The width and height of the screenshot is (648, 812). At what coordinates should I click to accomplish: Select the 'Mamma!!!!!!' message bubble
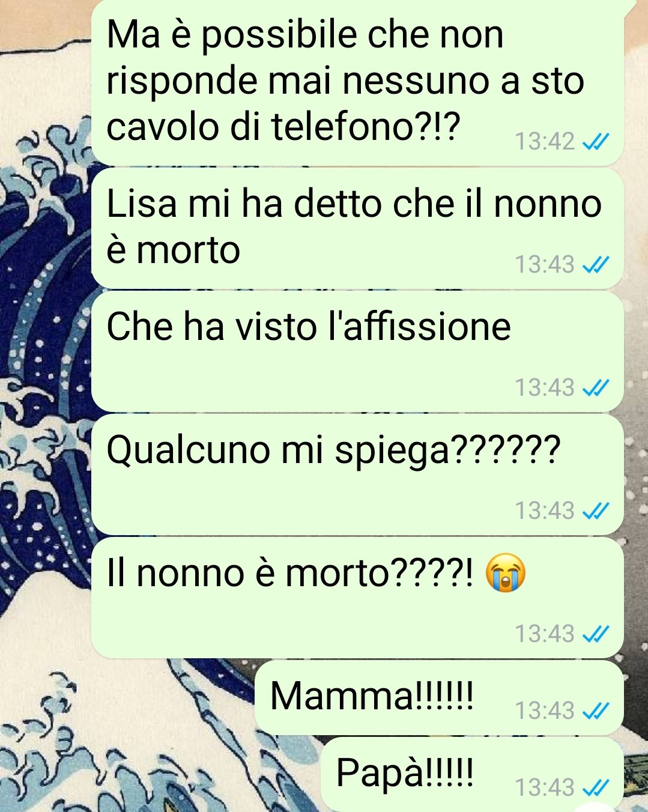coord(439,698)
